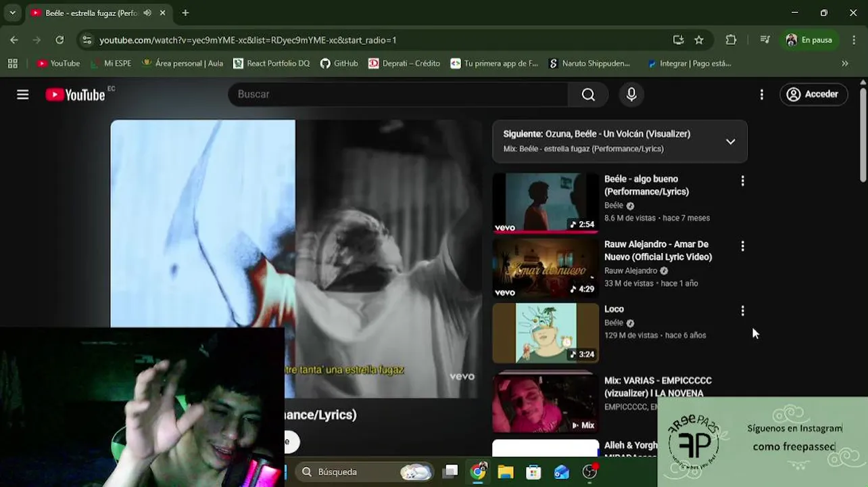Image resolution: width=868 pixels, height=487 pixels.
Task: Open the Integrar | Pago está... bookmark
Action: 689,64
